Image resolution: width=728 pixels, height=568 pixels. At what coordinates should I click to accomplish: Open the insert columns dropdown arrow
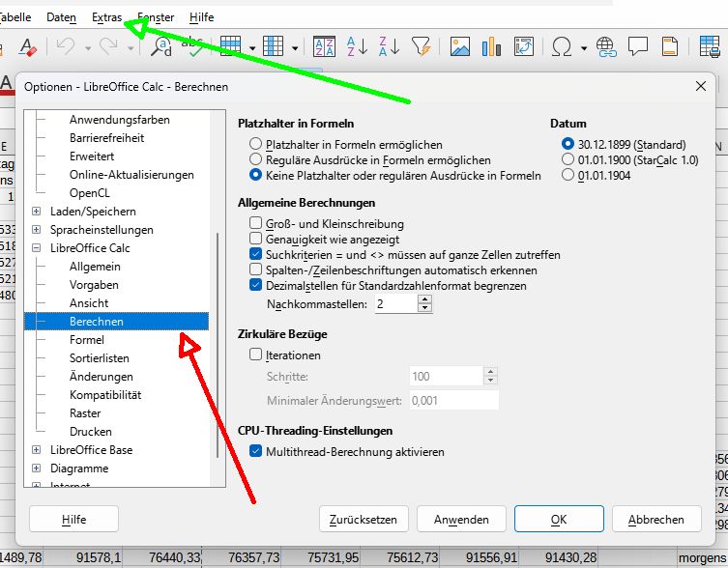point(295,47)
